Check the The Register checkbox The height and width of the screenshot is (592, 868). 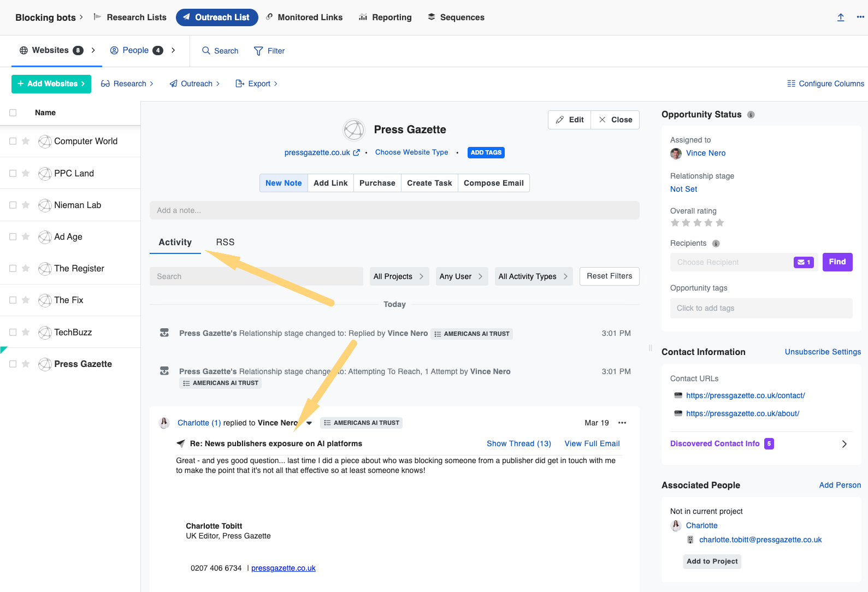coord(13,269)
